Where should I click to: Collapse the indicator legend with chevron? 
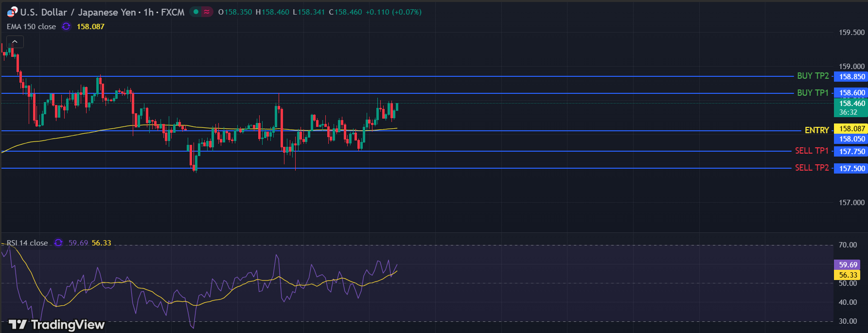pyautogui.click(x=15, y=42)
